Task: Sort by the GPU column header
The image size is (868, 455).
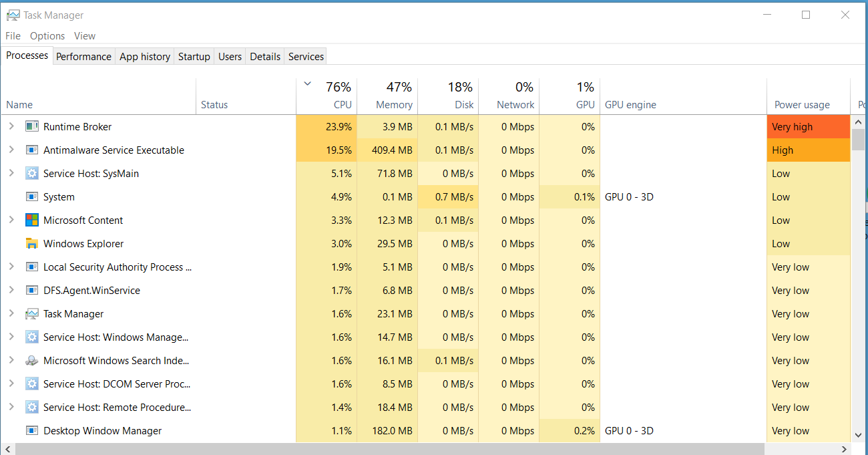Action: click(x=570, y=96)
